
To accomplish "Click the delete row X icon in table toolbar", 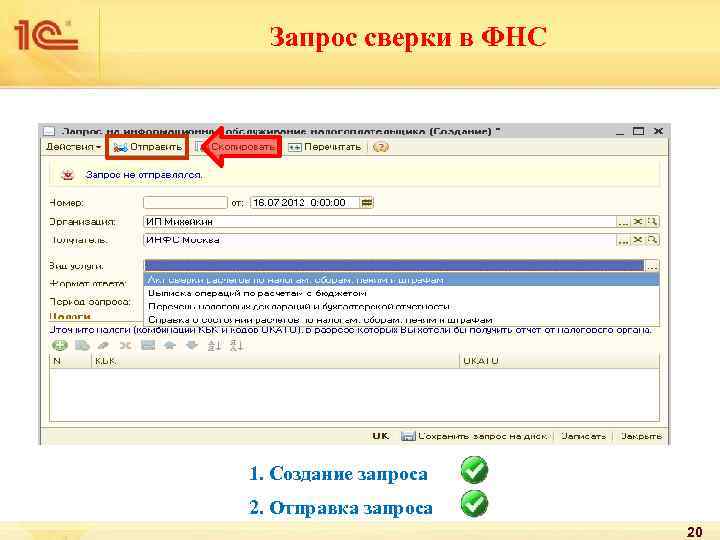I will point(125,345).
